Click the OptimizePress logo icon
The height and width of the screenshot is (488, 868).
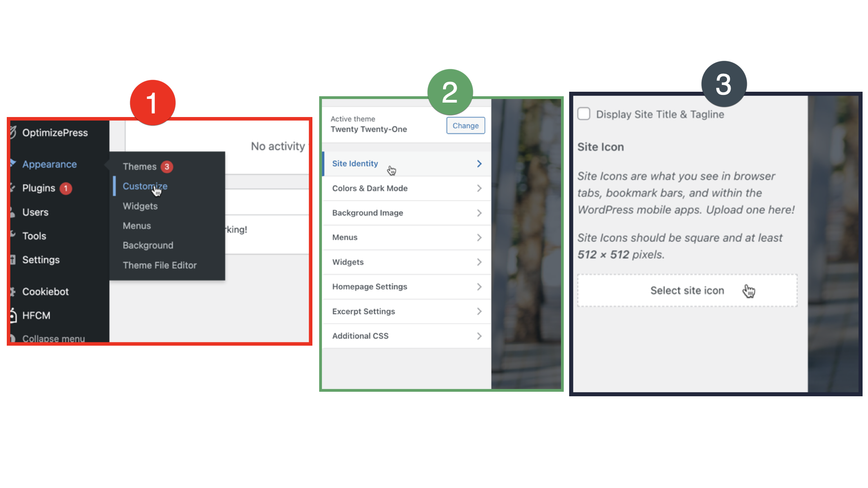(x=13, y=132)
